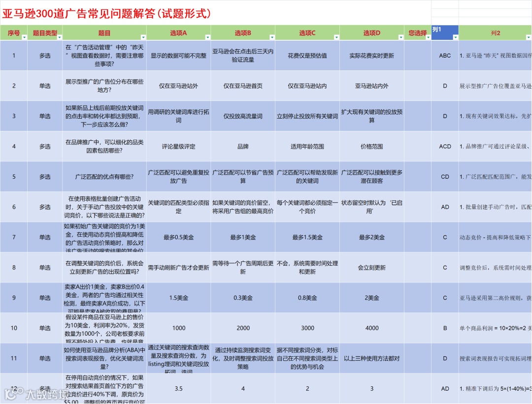The image size is (532, 404).
Task: Click cell 花费仅是预估值
Action: (307, 56)
